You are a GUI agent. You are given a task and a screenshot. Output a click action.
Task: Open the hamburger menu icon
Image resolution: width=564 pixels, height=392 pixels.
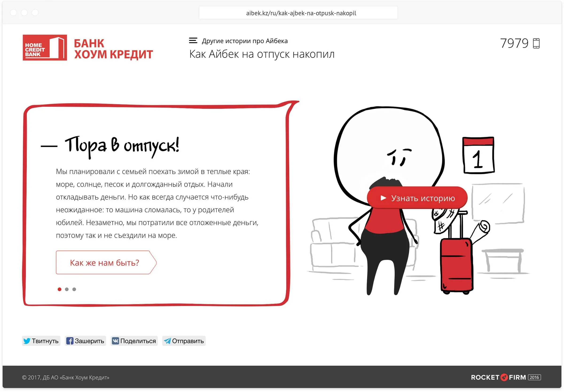point(193,40)
